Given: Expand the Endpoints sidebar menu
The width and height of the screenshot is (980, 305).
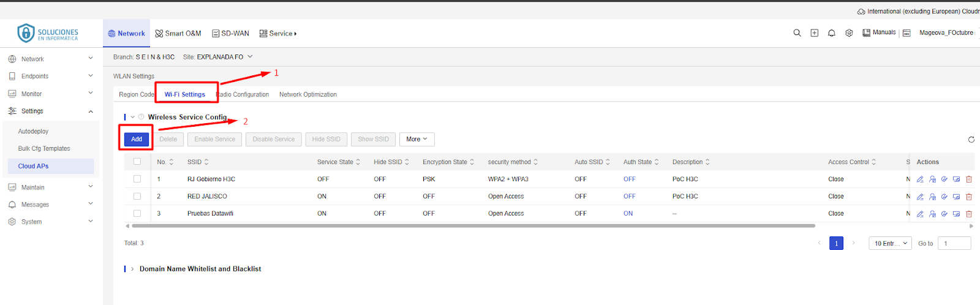Looking at the screenshot, I should pyautogui.click(x=51, y=77).
